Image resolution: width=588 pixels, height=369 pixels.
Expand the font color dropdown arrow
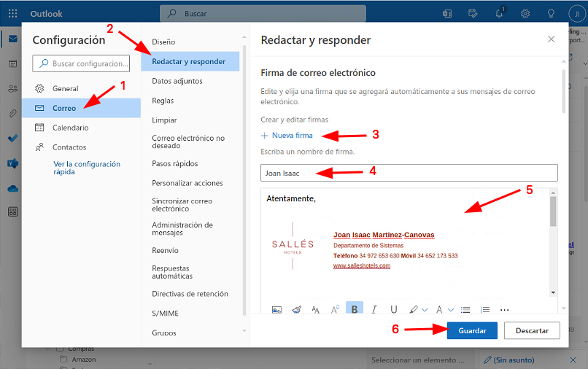pyautogui.click(x=451, y=309)
